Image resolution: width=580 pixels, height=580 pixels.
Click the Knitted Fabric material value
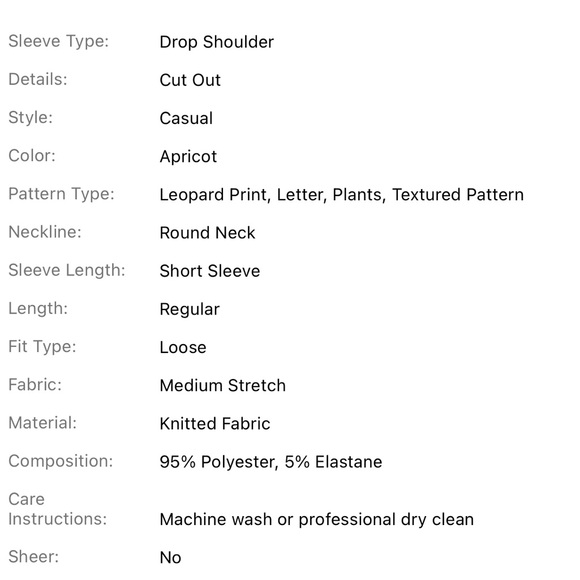click(215, 424)
